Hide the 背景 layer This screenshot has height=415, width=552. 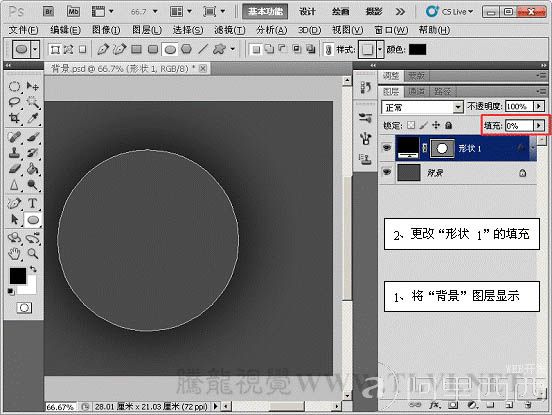coord(387,172)
